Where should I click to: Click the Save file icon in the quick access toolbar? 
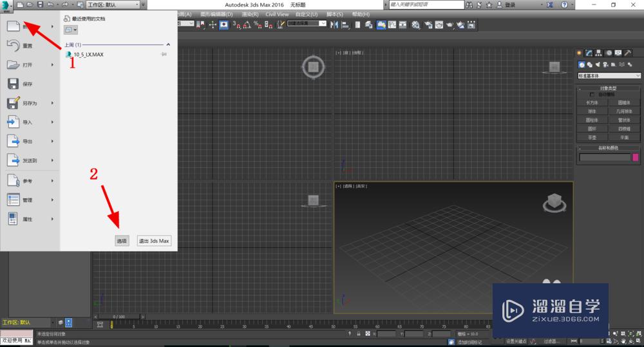pyautogui.click(x=40, y=5)
